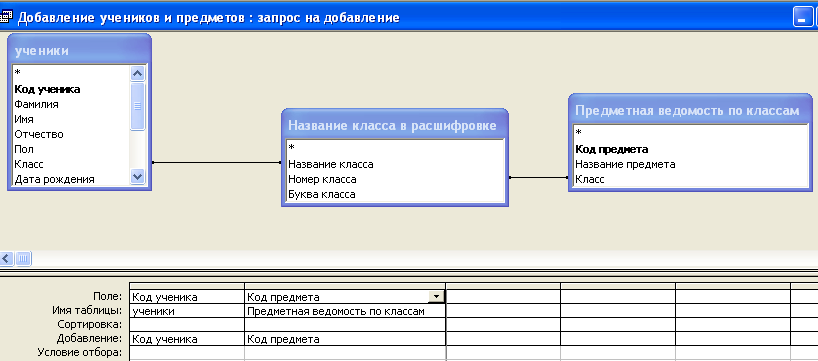This screenshot has height=361, width=818.
Task: Select Класс in Предметная ведомость table
Action: (x=590, y=179)
